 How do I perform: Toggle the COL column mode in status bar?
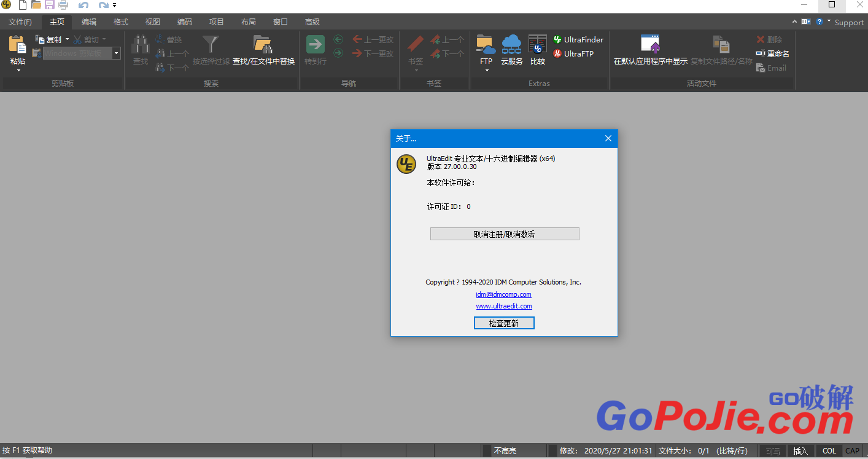coord(829,451)
